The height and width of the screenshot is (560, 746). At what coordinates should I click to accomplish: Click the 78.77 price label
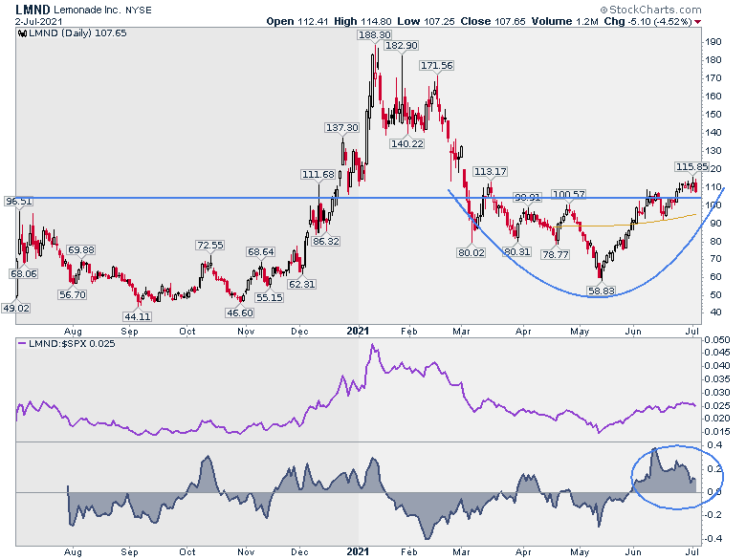coord(556,254)
